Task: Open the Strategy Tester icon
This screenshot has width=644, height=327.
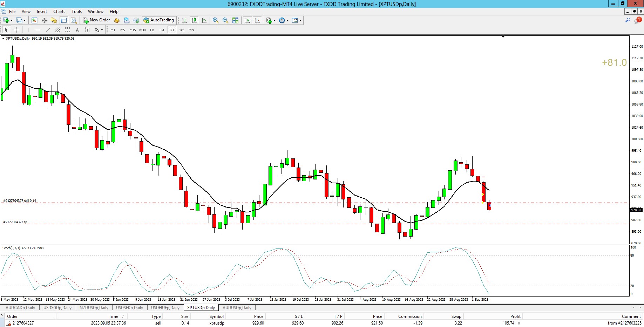Action: (74, 20)
